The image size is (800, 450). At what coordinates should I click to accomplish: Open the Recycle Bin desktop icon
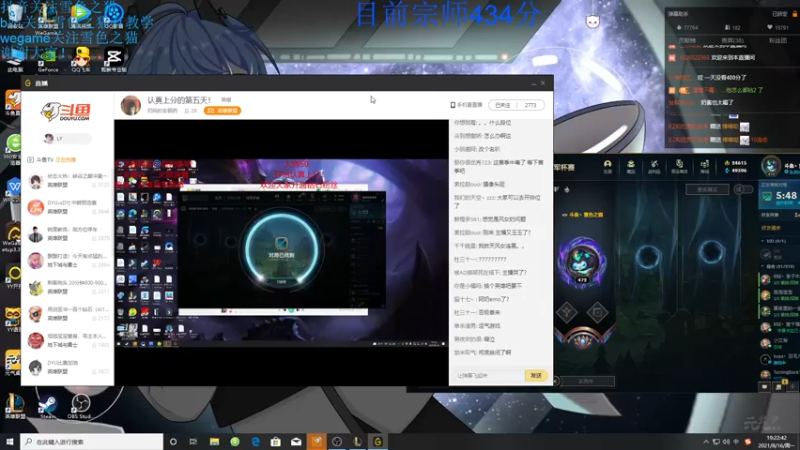(x=14, y=14)
